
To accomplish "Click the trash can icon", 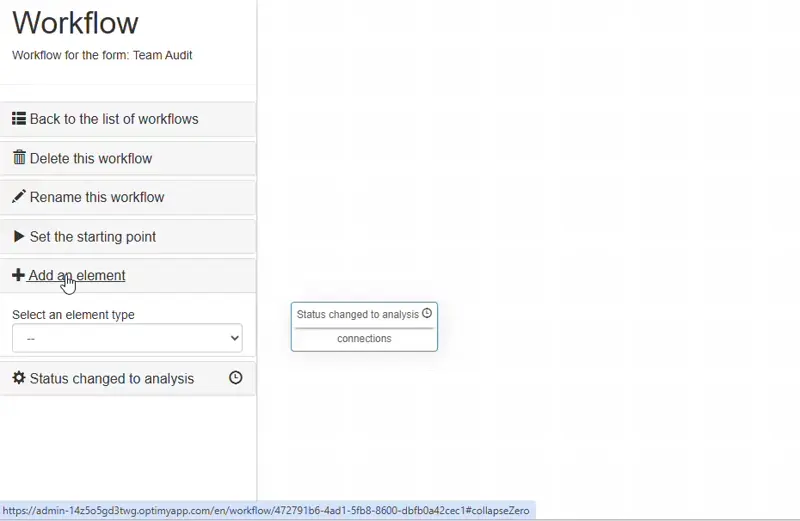I will click(x=19, y=157).
